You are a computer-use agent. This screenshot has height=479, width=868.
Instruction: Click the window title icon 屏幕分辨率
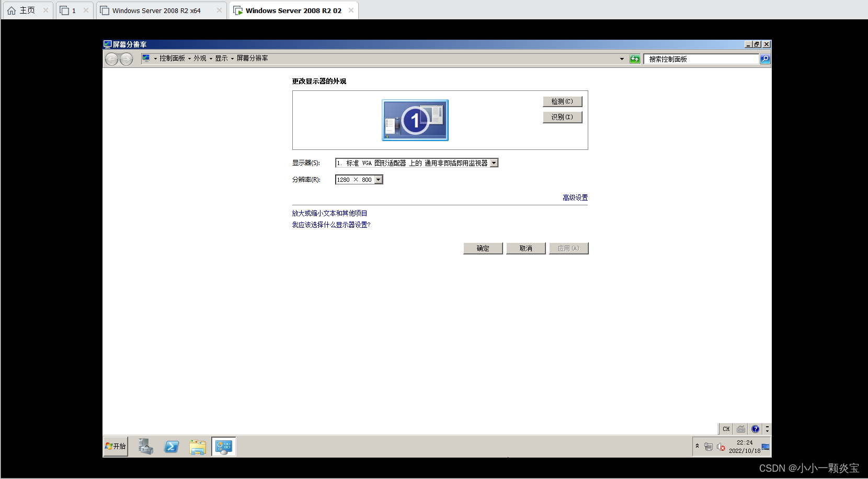(108, 44)
